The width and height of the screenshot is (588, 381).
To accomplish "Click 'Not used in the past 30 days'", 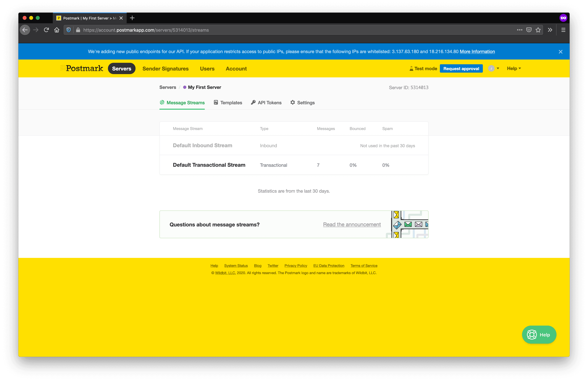I will click(387, 146).
